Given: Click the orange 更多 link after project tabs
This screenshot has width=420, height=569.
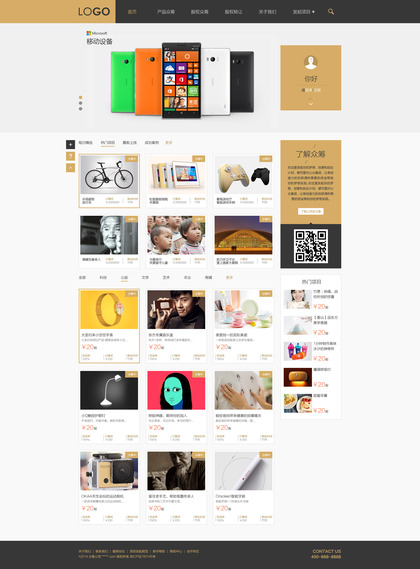Looking at the screenshot, I should click(x=169, y=143).
